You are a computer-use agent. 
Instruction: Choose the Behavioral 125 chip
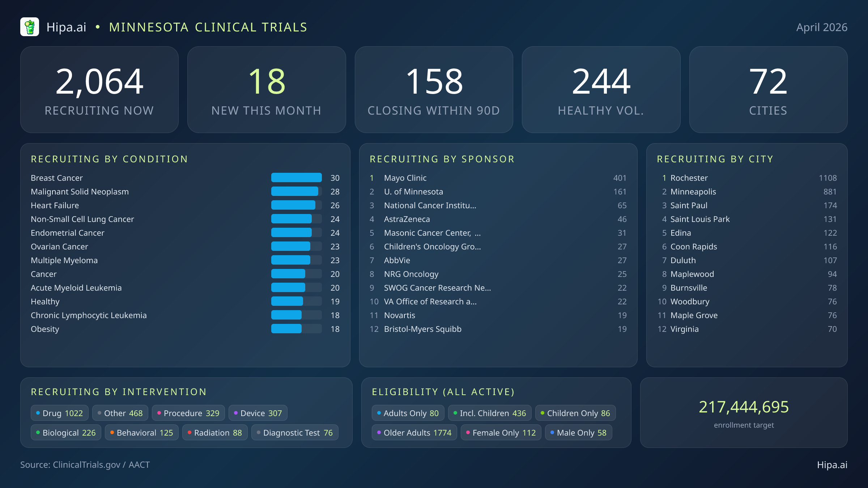pos(142,433)
